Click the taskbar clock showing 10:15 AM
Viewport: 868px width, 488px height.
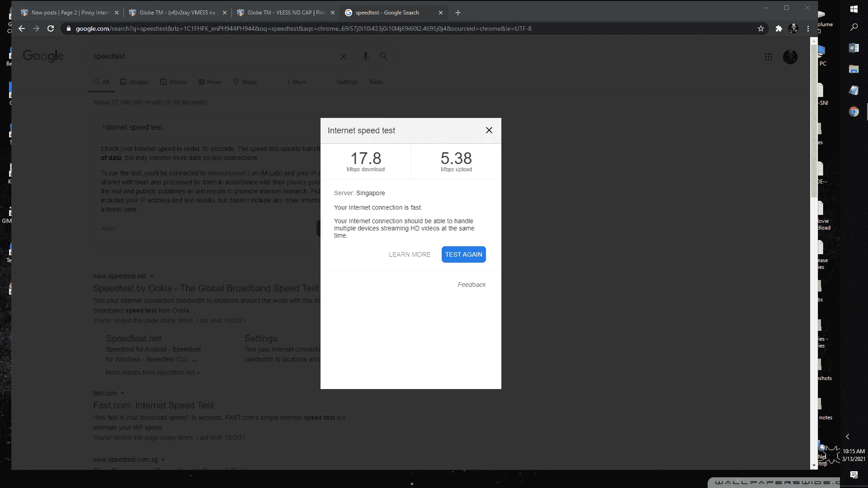point(854,455)
